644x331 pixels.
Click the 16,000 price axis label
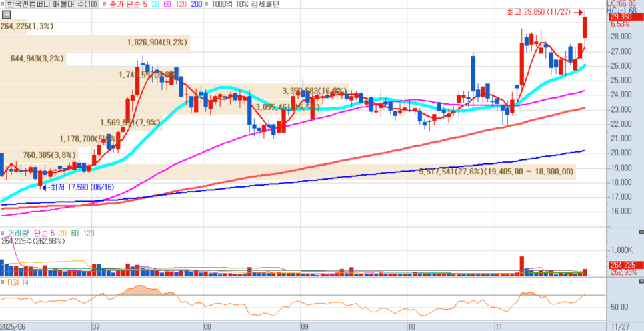(x=621, y=212)
